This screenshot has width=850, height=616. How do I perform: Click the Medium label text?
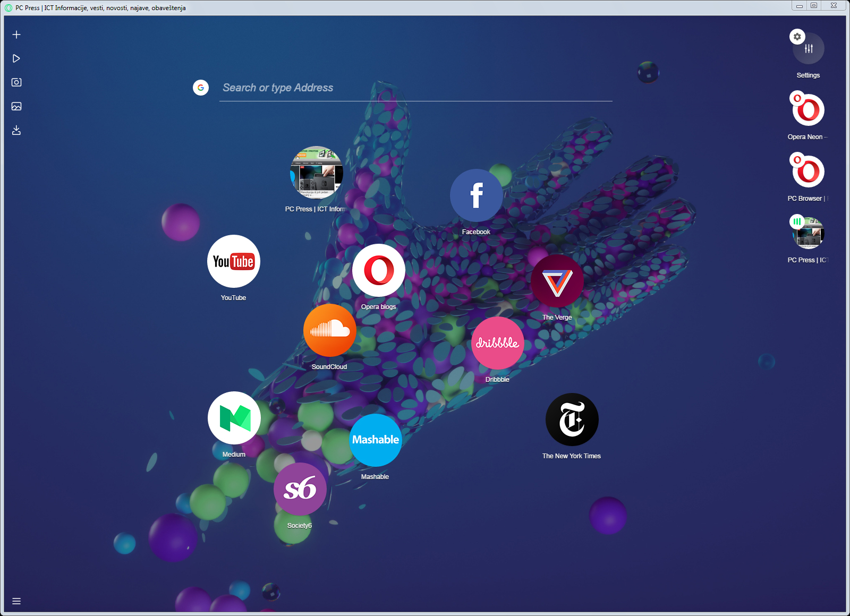click(x=234, y=455)
